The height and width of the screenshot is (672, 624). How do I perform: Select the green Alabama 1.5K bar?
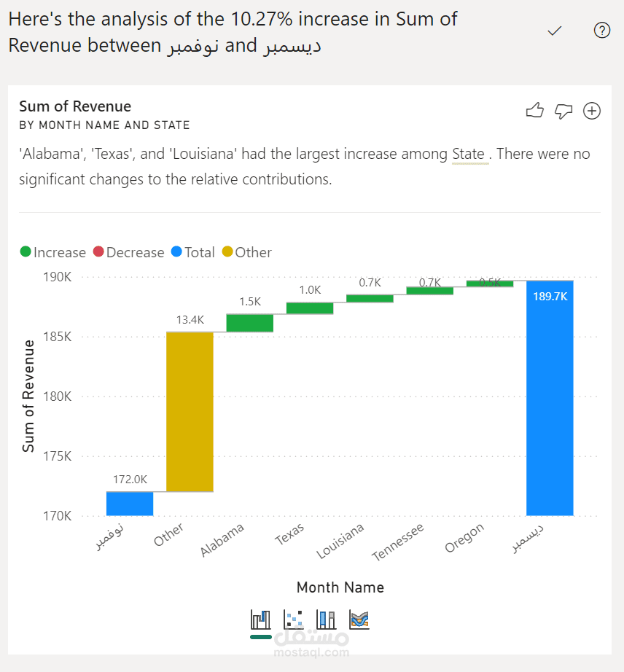[x=250, y=323]
